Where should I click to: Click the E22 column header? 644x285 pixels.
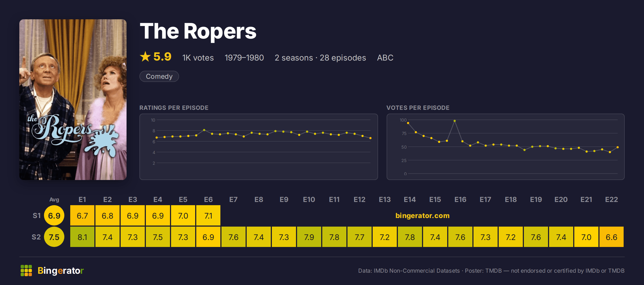(x=612, y=200)
